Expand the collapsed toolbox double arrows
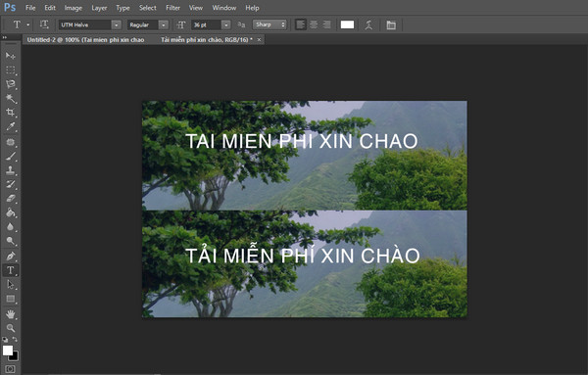588x375 pixels. click(x=5, y=37)
